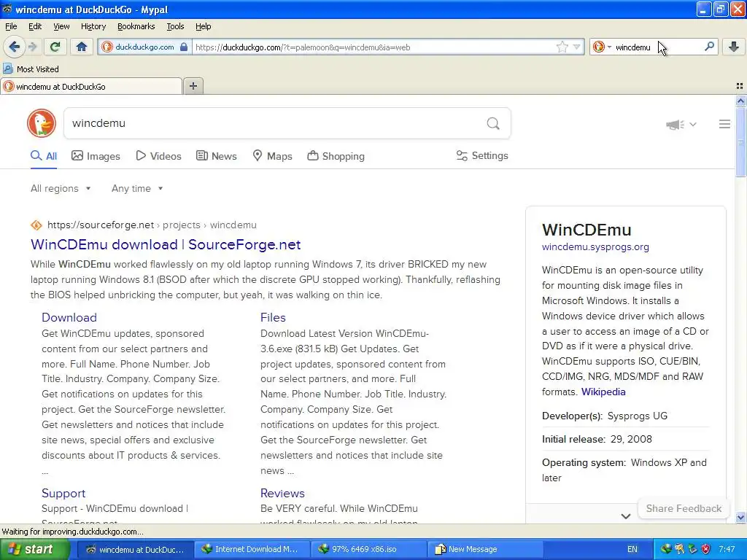The image size is (747, 560).
Task: Click the https://sourceforge.net result URL text
Action: pyautogui.click(x=101, y=225)
